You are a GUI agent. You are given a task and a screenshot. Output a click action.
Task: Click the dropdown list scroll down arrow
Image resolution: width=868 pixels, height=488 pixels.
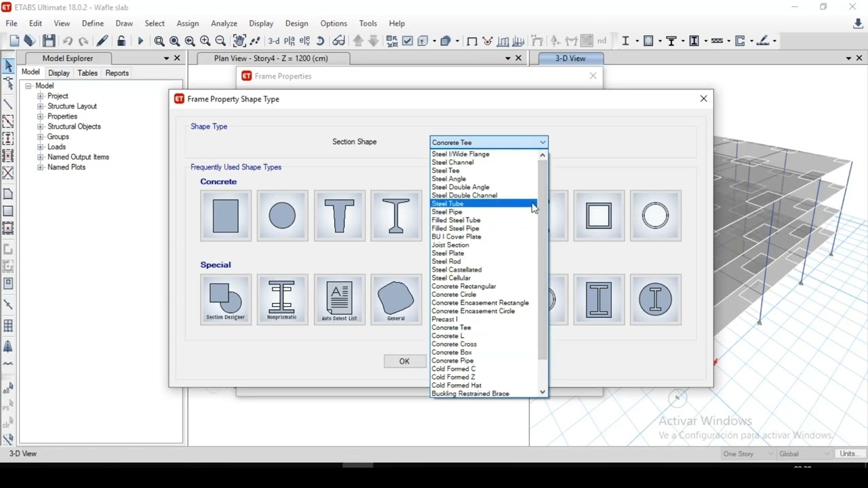[542, 392]
